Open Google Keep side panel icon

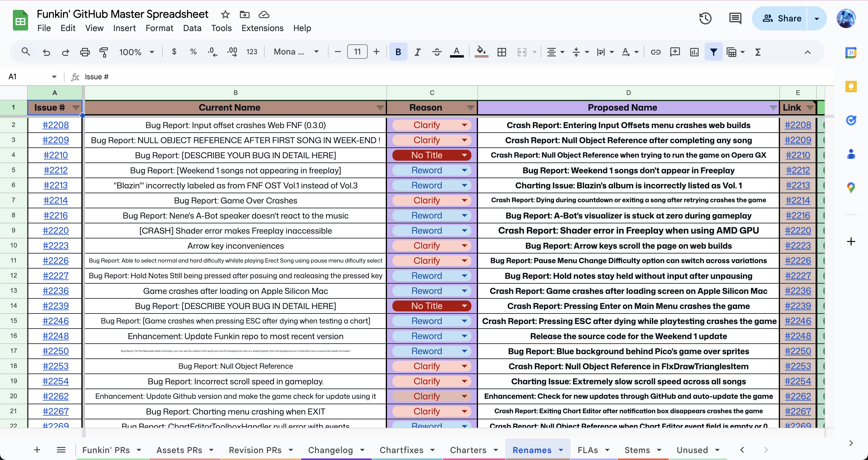pyautogui.click(x=851, y=86)
